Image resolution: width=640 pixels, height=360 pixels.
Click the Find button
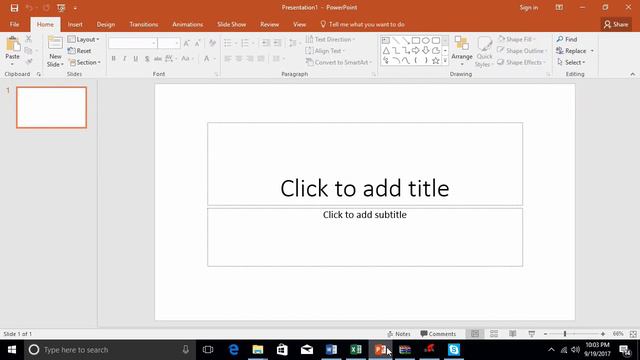(x=567, y=39)
